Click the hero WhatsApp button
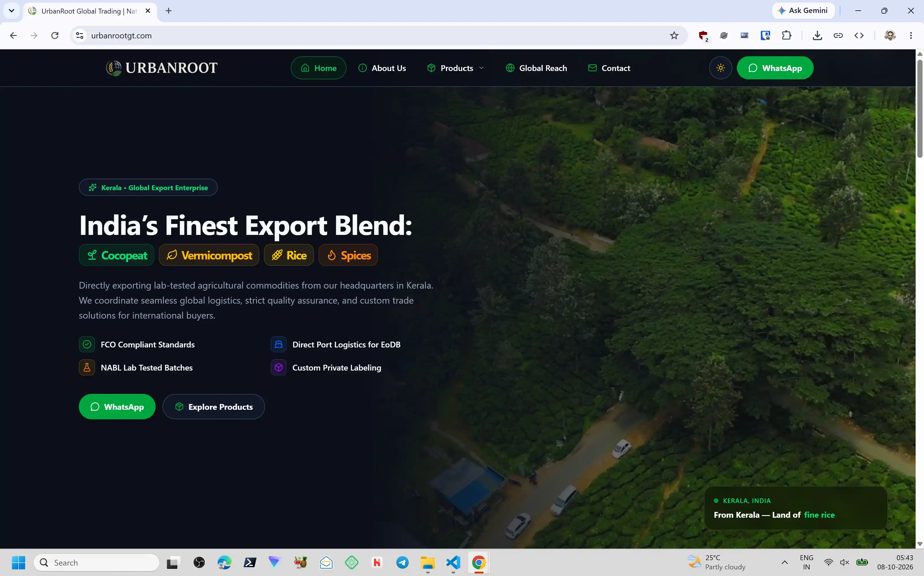Viewport: 924px width, 576px height. [x=117, y=407]
